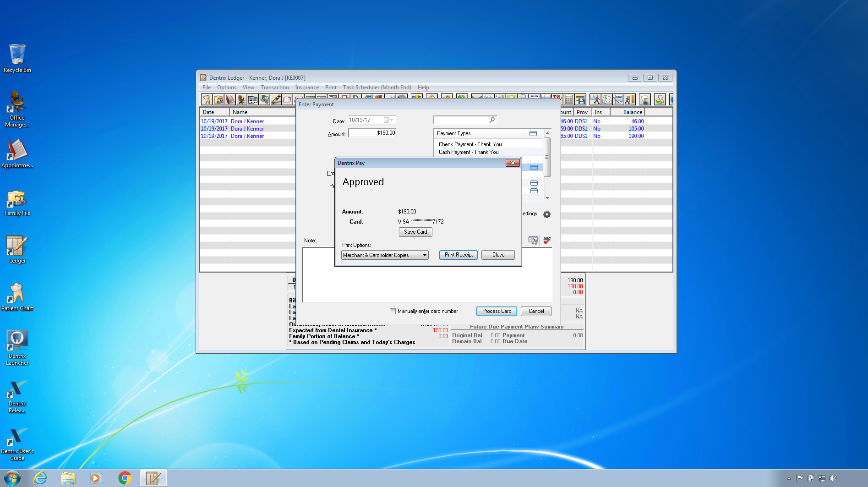Select Check Payment - Thank You type
Viewport: 868px width, 487px height.
(x=470, y=144)
